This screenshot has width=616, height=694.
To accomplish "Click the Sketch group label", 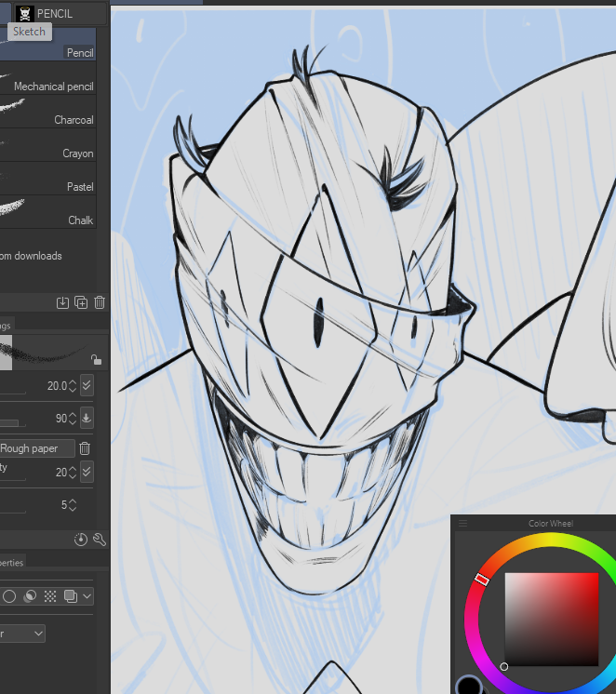I will tap(29, 32).
